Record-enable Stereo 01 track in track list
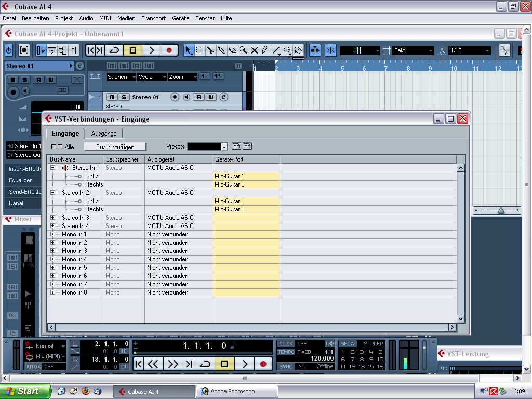 pyautogui.click(x=175, y=97)
